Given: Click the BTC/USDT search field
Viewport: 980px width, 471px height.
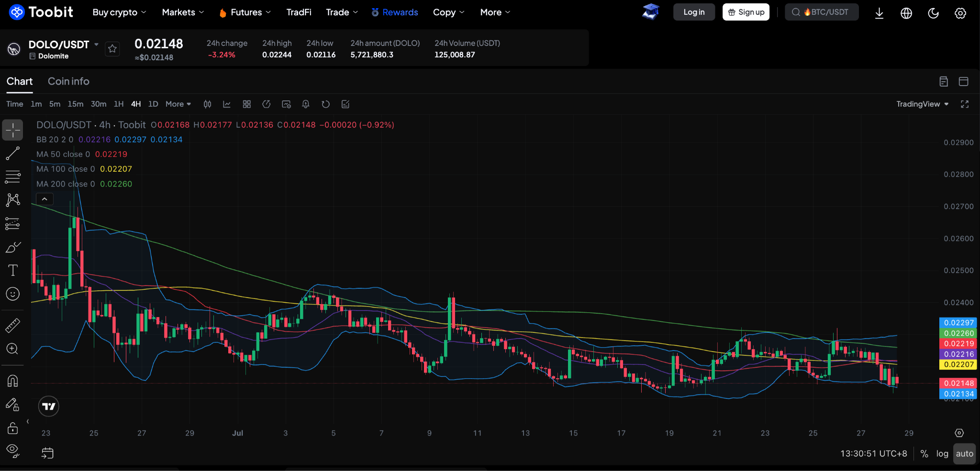Looking at the screenshot, I should (x=822, y=12).
